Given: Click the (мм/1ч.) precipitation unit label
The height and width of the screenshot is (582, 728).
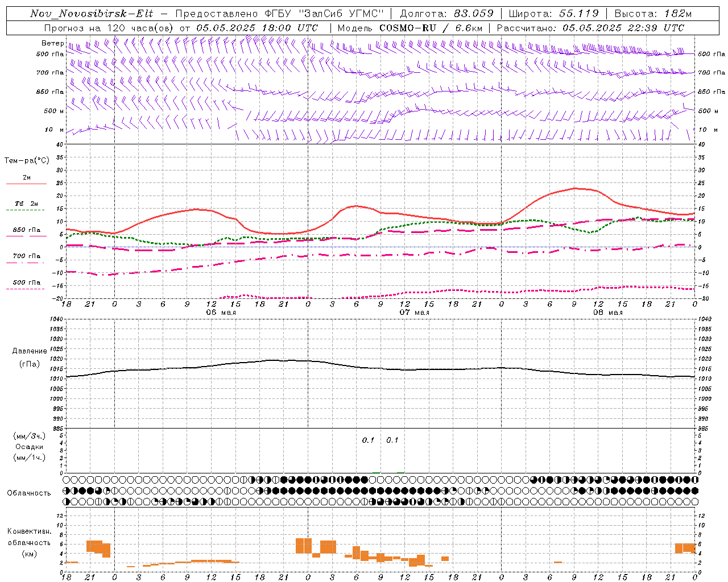Looking at the screenshot, I should point(30,458).
